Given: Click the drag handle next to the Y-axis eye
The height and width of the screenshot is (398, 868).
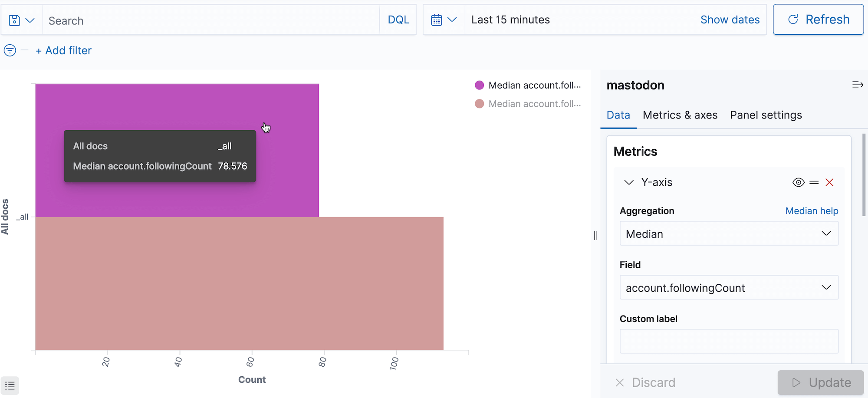Looking at the screenshot, I should tap(814, 182).
